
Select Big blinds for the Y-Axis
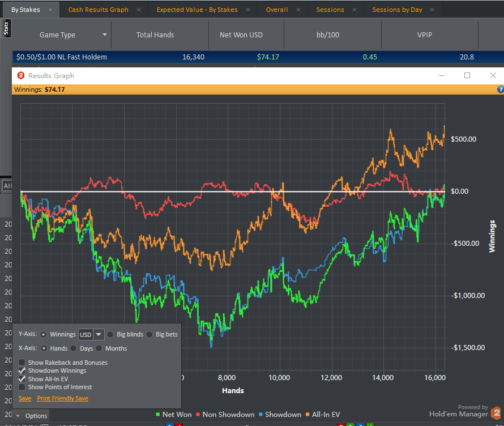click(111, 334)
